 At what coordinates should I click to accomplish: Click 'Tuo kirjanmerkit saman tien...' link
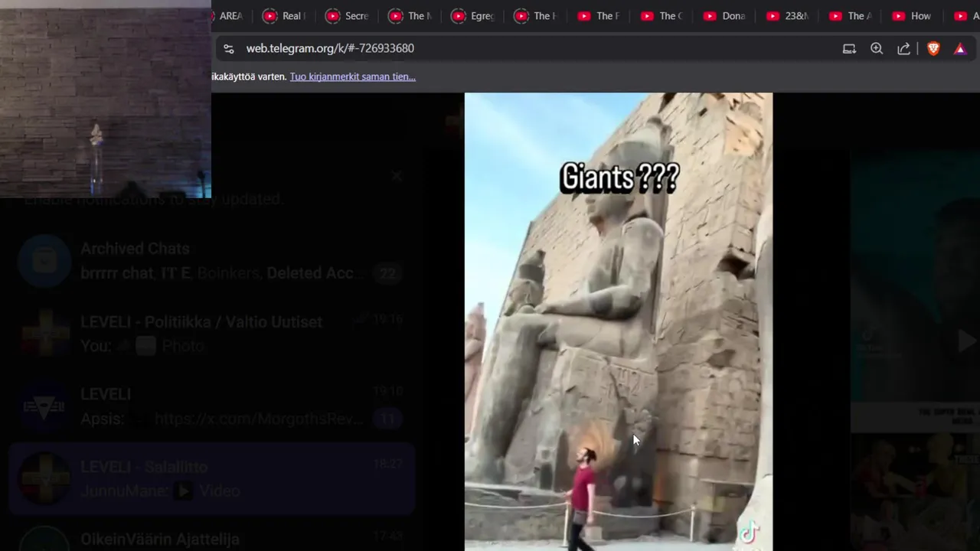pyautogui.click(x=352, y=77)
